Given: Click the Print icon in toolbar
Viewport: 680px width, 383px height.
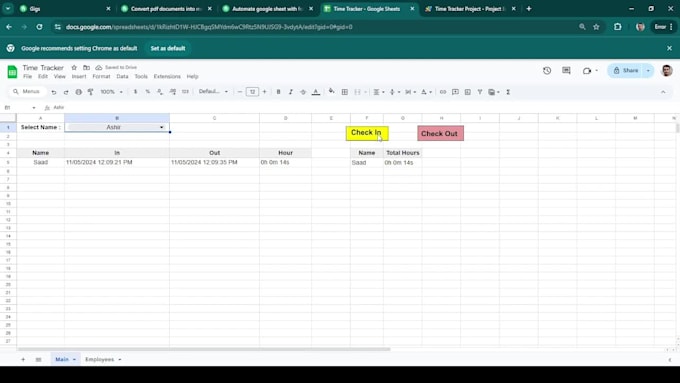Looking at the screenshot, I should pyautogui.click(x=78, y=92).
